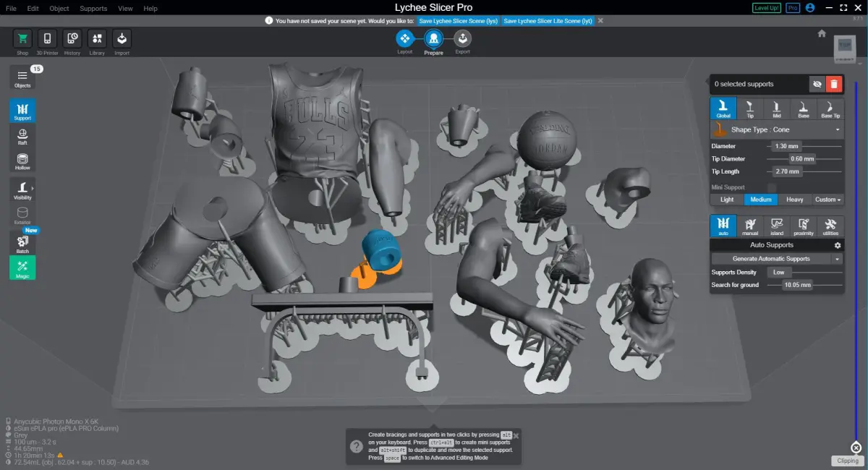Close the bracing tips popup
Screen dimensions: 868x470
point(516,435)
